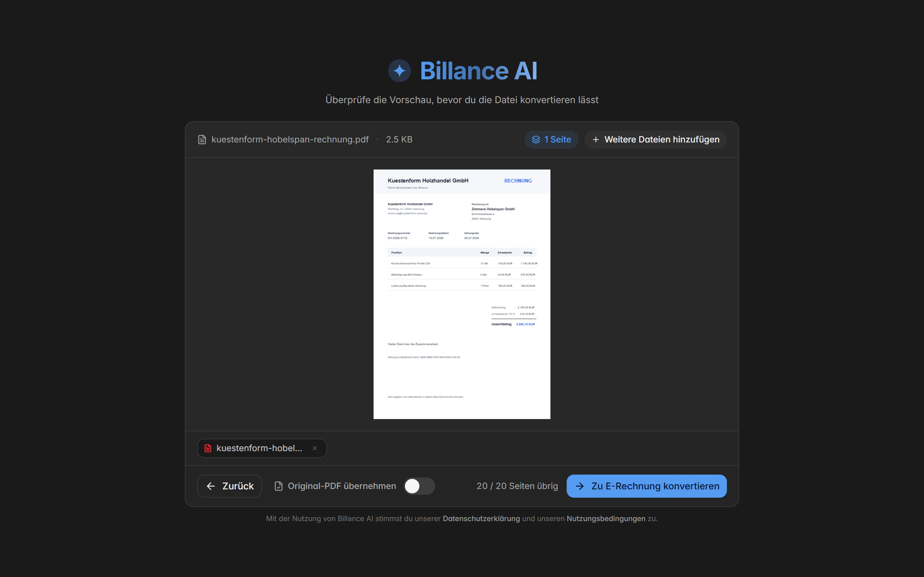Click the layers icon in the 1 Seite badge
Viewport: 924px width, 577px height.
(536, 140)
